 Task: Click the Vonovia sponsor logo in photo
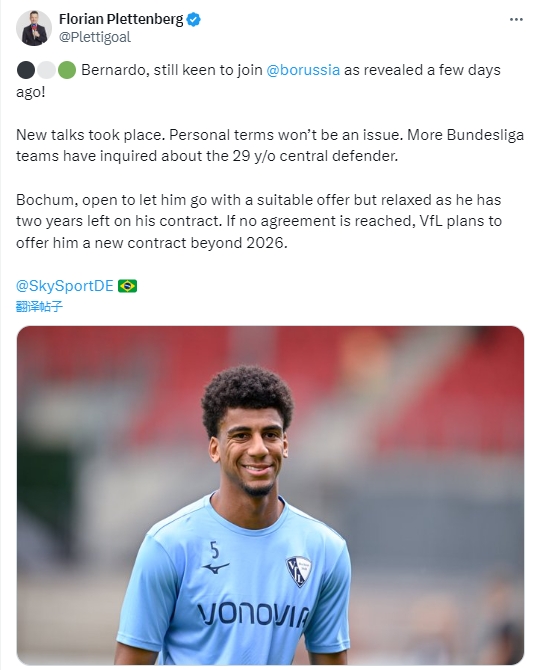[x=253, y=614]
